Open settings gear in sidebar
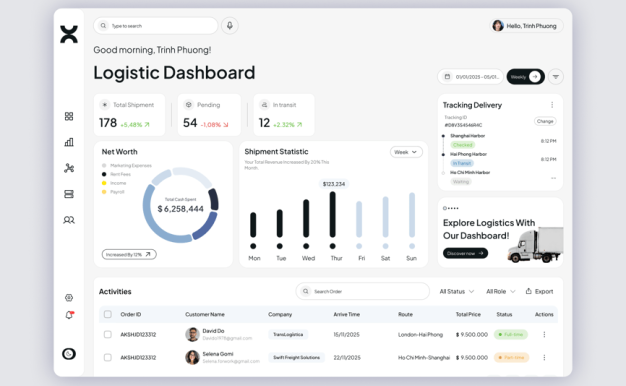 (69, 298)
